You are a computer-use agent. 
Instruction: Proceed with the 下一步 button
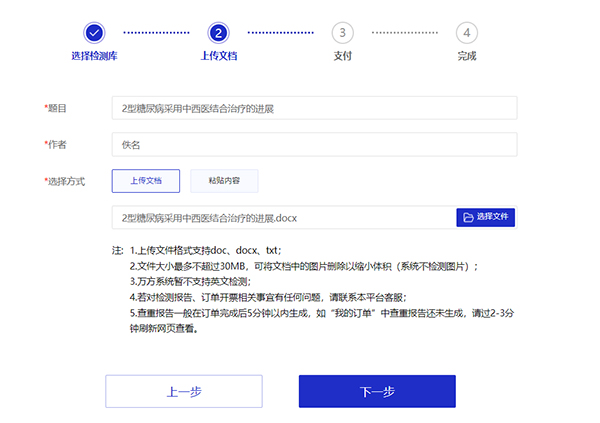377,391
